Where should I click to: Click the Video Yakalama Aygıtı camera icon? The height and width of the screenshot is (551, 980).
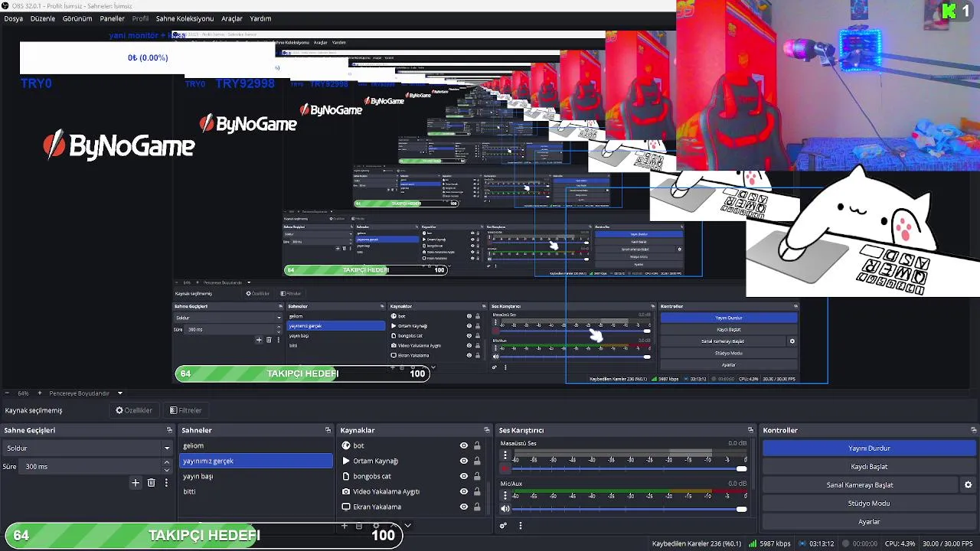coord(346,491)
